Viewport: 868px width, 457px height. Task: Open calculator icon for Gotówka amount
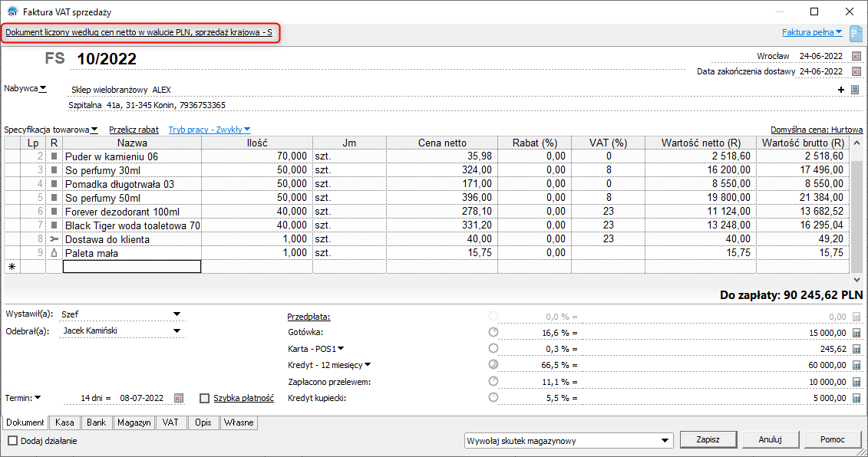coord(857,333)
